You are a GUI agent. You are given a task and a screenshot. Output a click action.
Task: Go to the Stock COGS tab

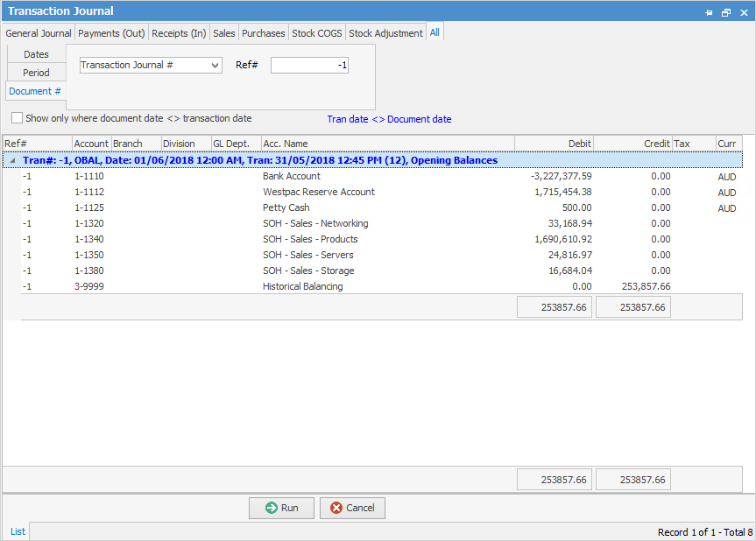click(x=317, y=33)
